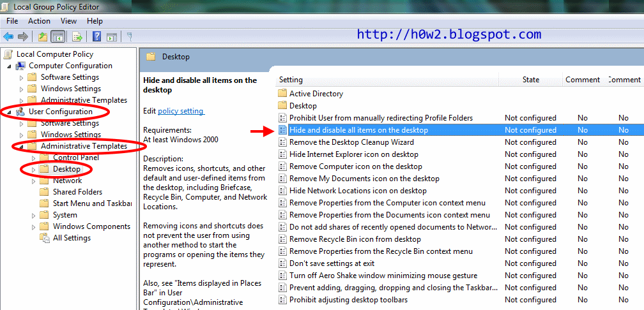The height and width of the screenshot is (310, 644).
Task: Select Desktop in the console tree
Action: pos(66,169)
